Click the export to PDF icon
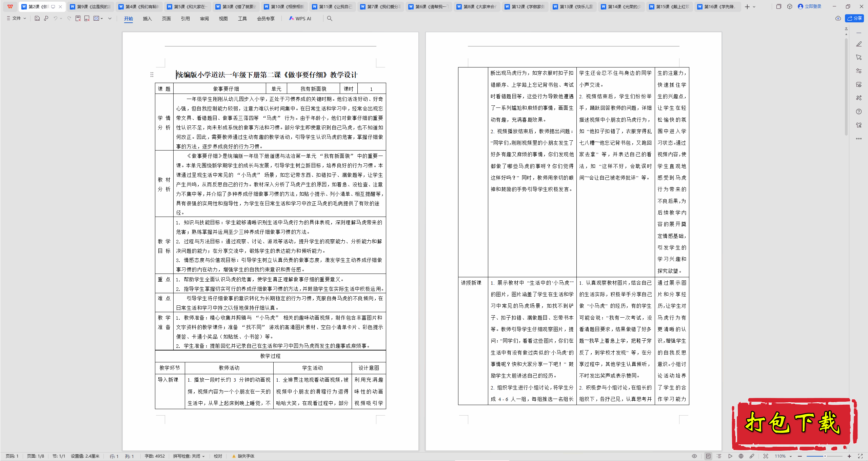 click(78, 18)
